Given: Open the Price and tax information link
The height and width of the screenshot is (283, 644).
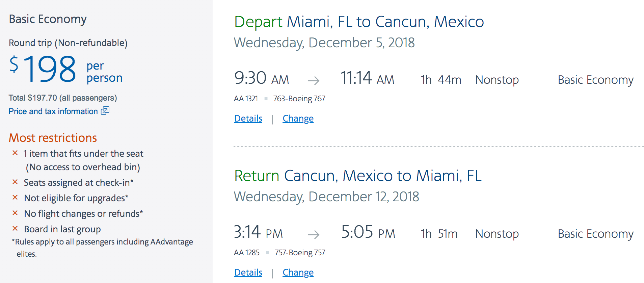Looking at the screenshot, I should (x=53, y=111).
